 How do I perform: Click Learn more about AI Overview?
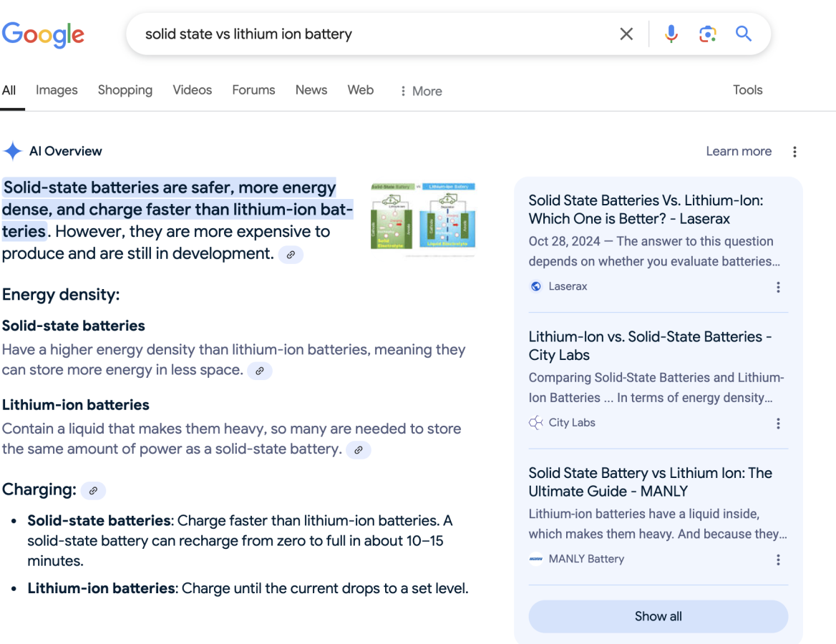click(738, 152)
